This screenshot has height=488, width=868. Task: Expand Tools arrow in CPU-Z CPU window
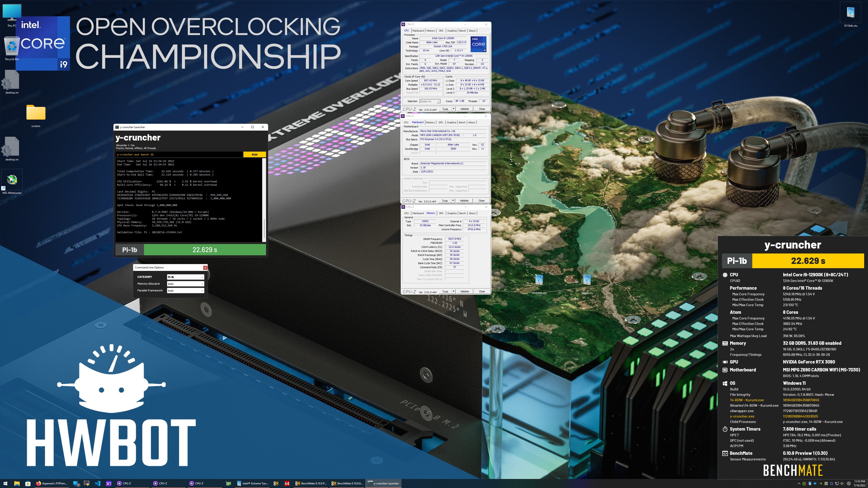click(453, 109)
